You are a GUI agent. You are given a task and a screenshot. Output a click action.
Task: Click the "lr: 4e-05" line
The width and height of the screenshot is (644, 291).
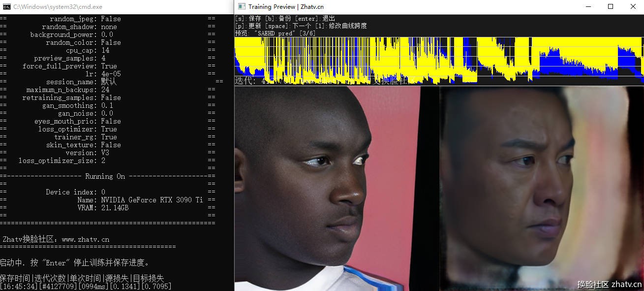click(x=103, y=74)
